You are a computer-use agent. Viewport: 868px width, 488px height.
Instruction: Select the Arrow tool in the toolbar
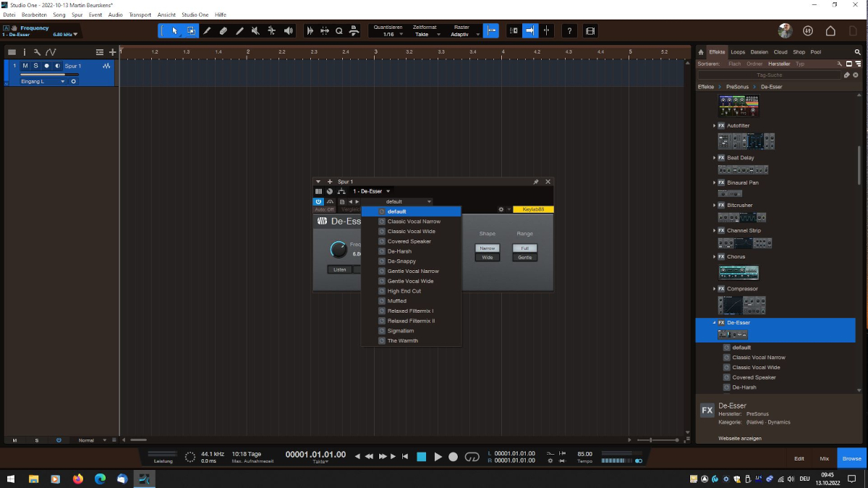coord(174,31)
